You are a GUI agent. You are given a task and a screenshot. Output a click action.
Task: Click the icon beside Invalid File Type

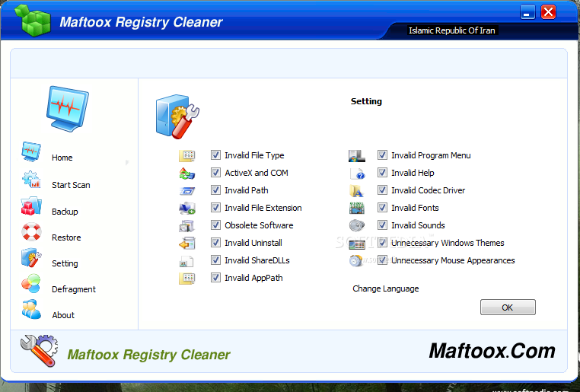(187, 156)
